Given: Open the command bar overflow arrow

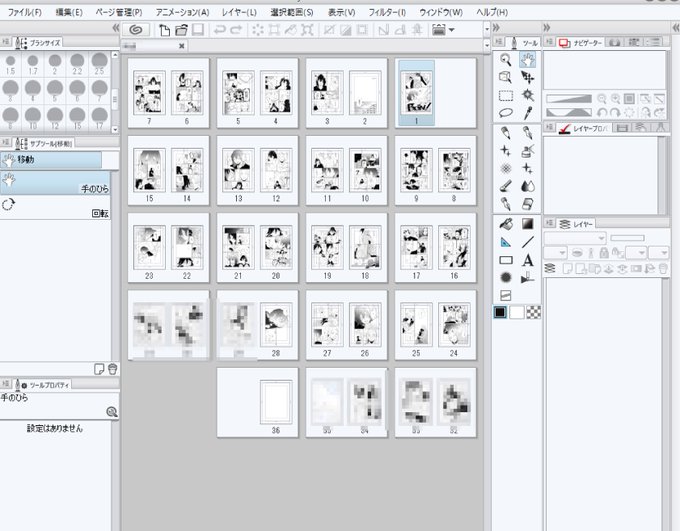Looking at the screenshot, I should click(x=487, y=30).
